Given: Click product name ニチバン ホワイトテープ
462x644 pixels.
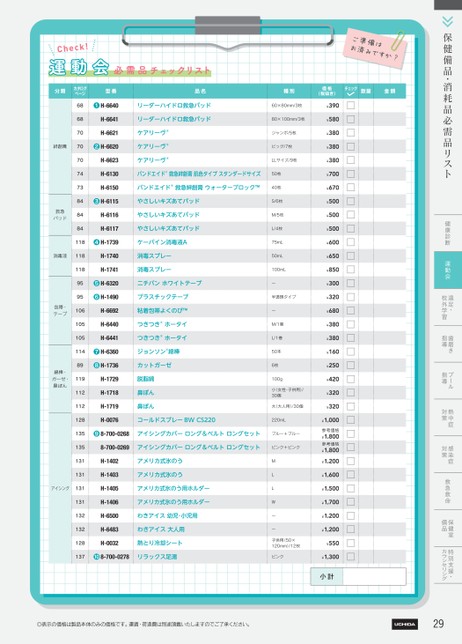Looking at the screenshot, I should 169,283.
